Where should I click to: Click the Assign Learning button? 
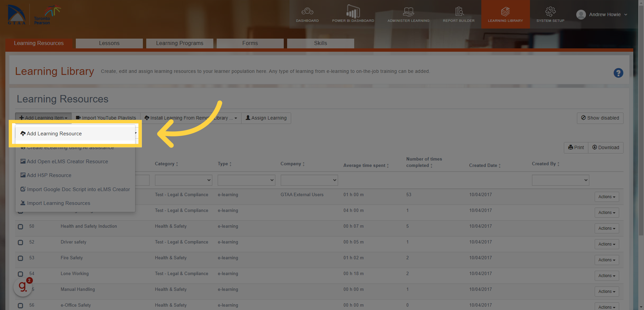click(x=266, y=118)
